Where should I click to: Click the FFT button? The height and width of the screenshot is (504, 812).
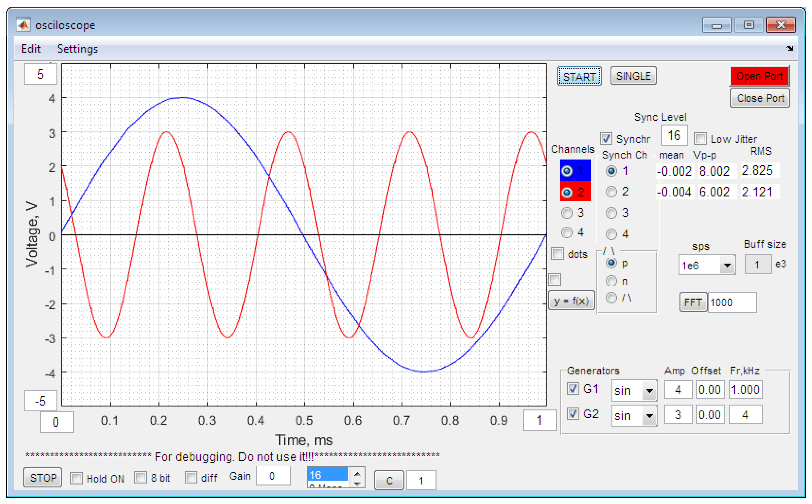[693, 302]
